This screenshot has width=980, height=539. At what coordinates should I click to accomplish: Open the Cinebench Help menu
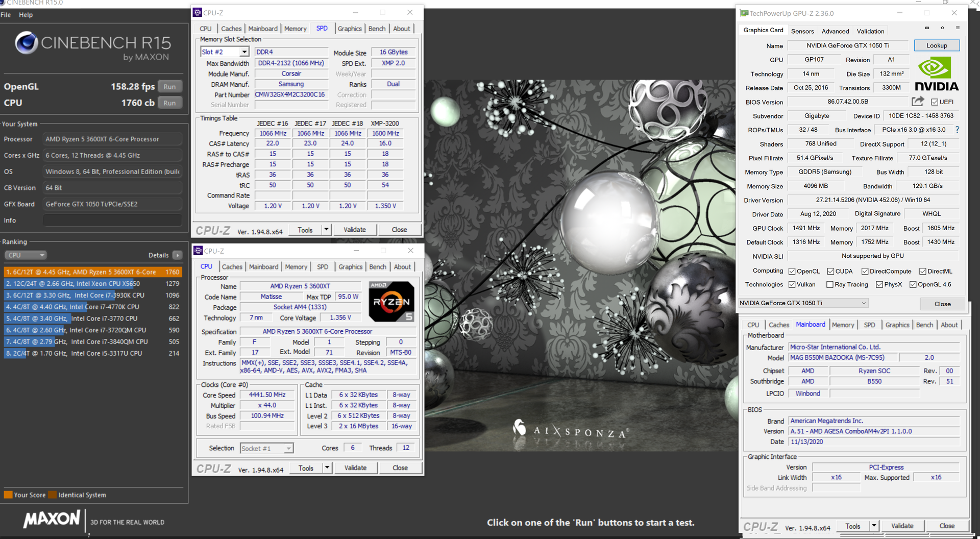[x=26, y=15]
